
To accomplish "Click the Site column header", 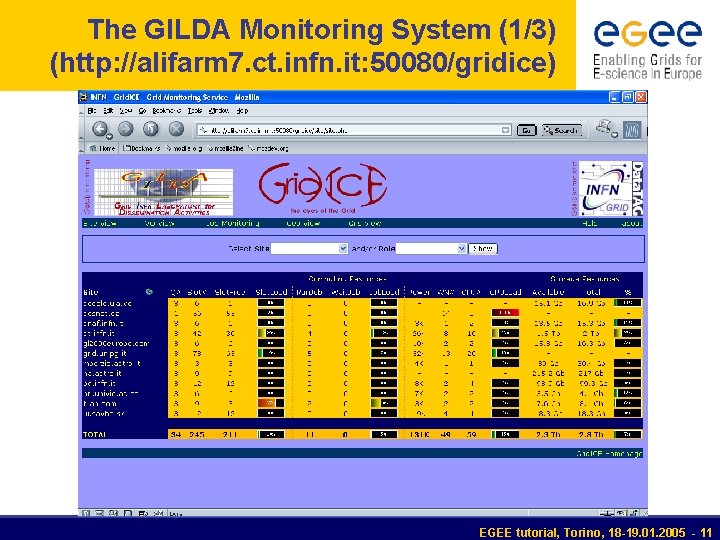I will [x=91, y=292].
